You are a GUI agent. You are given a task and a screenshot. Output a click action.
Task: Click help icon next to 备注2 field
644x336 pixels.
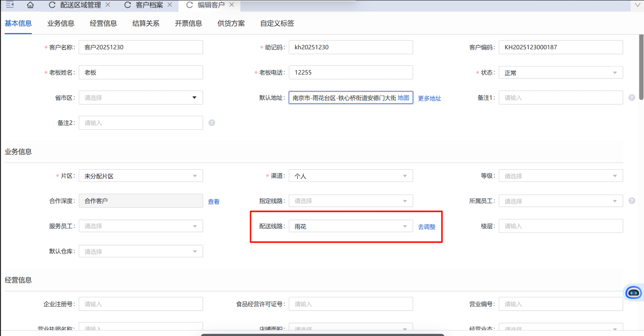point(212,123)
